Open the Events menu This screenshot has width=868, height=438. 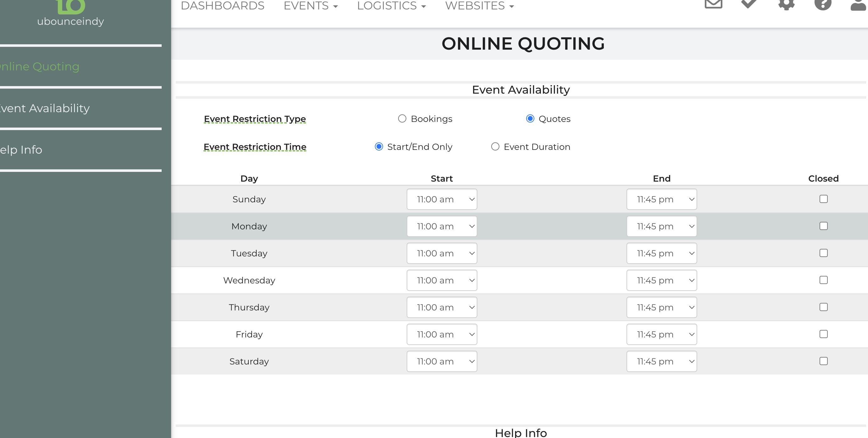[x=310, y=6]
